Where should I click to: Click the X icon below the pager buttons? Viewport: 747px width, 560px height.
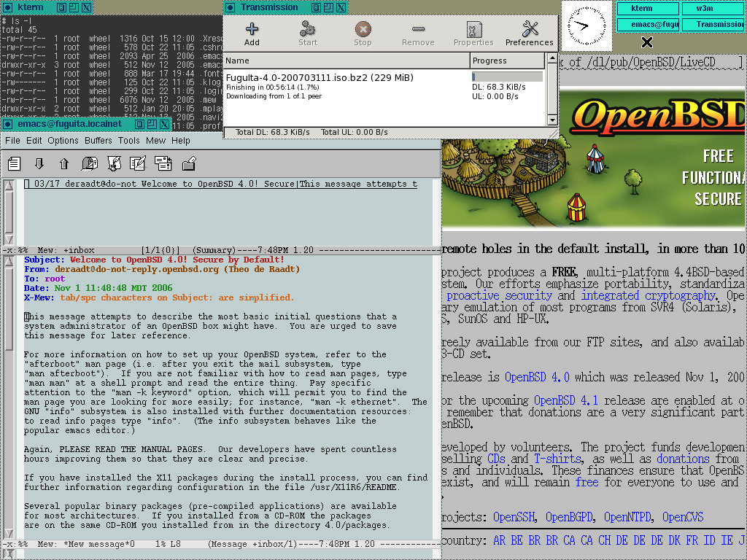[x=646, y=42]
